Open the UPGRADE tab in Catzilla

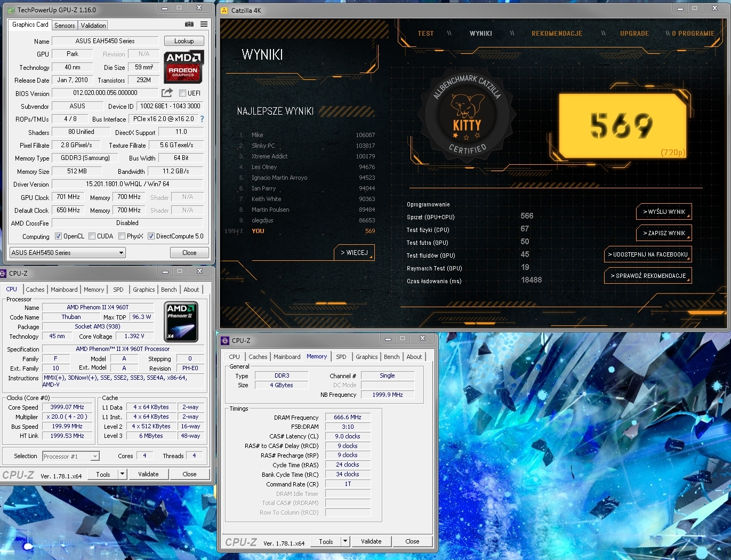click(634, 34)
